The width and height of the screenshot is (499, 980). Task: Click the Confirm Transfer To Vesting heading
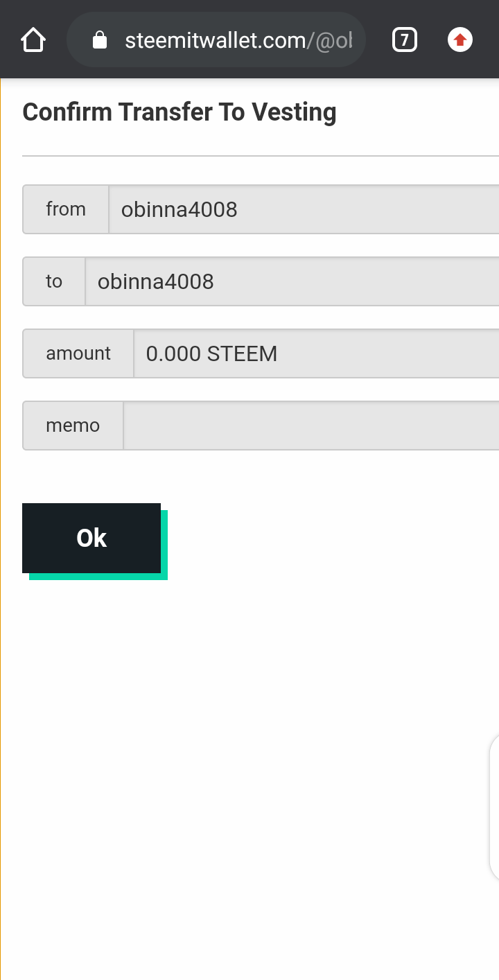[180, 112]
